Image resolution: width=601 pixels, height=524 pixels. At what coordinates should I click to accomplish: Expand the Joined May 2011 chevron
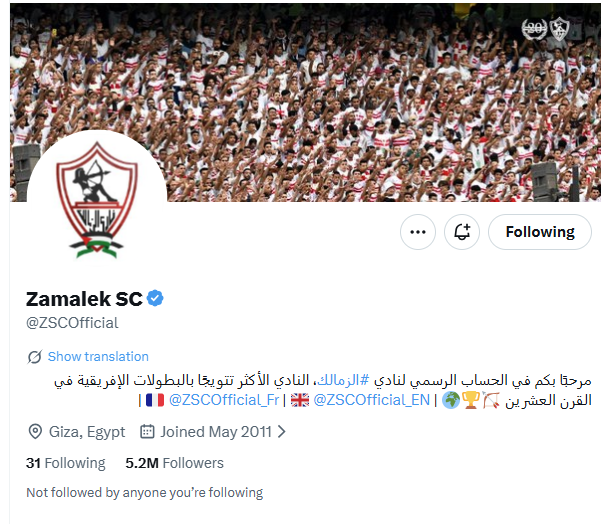[x=282, y=432]
